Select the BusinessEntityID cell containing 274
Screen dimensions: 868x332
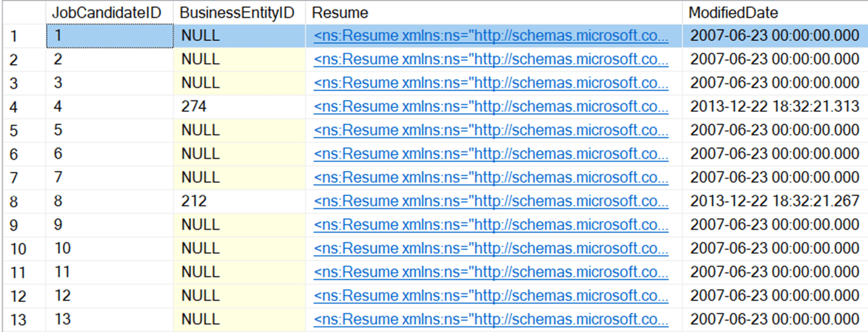click(x=194, y=107)
